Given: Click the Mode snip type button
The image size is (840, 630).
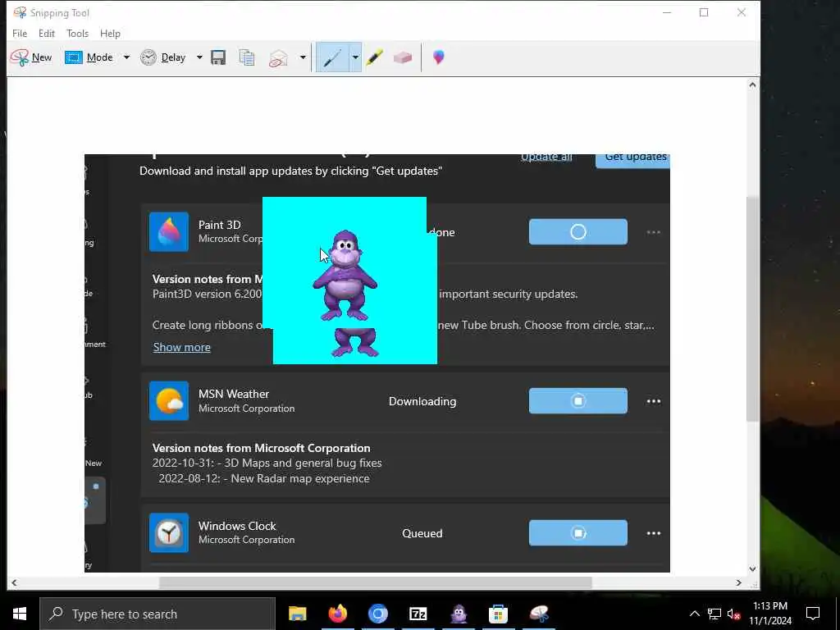Looking at the screenshot, I should [x=89, y=57].
